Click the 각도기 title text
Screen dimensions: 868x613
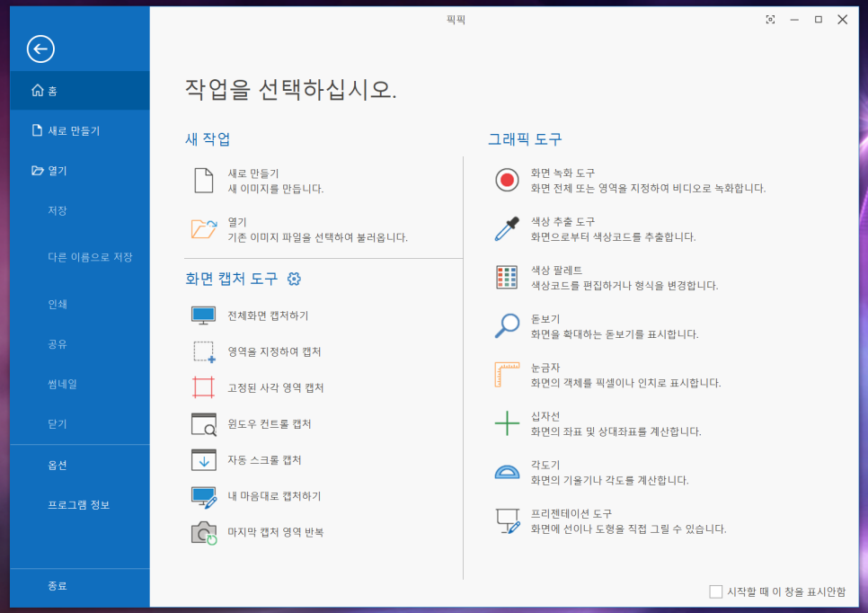click(545, 466)
